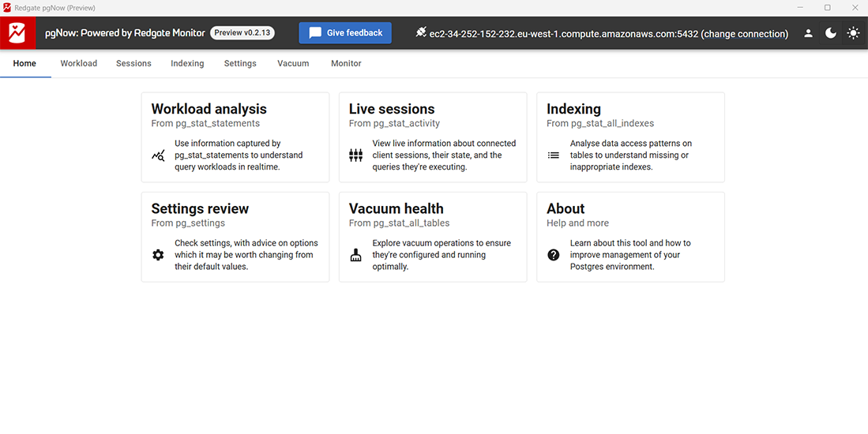Switch to the Monitor tab
The width and height of the screenshot is (868, 434).
click(346, 64)
